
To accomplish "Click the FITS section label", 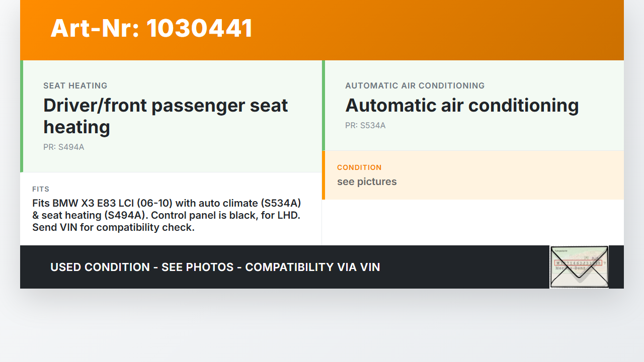I will [x=41, y=189].
